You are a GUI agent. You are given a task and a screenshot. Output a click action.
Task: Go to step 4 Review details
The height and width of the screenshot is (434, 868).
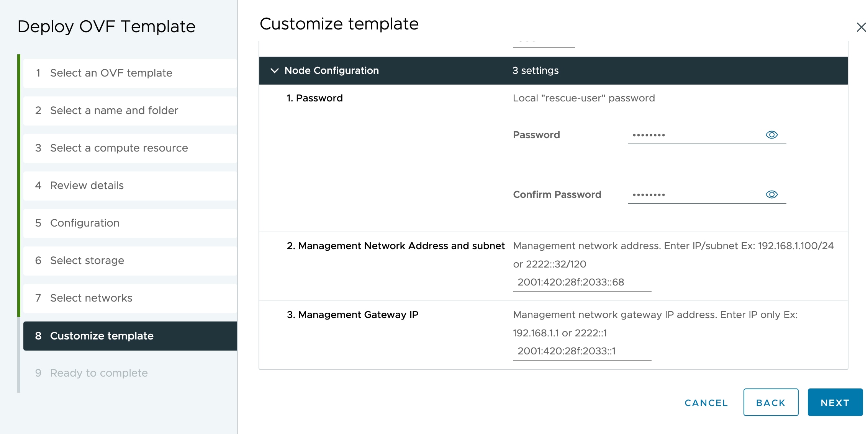130,186
